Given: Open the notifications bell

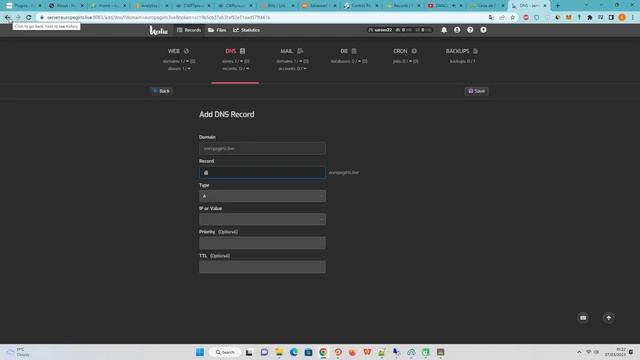Looking at the screenshot, I should pos(444,30).
